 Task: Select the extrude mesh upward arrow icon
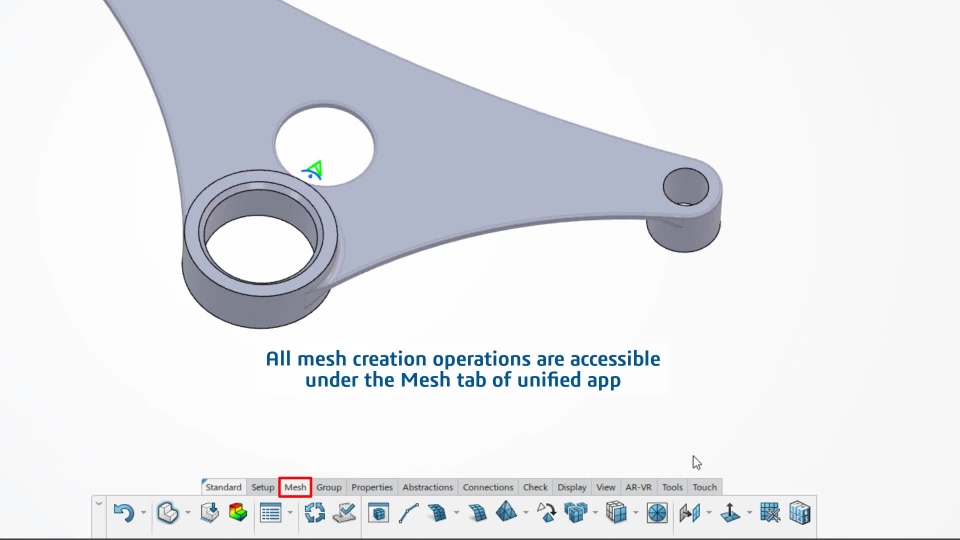pos(730,512)
